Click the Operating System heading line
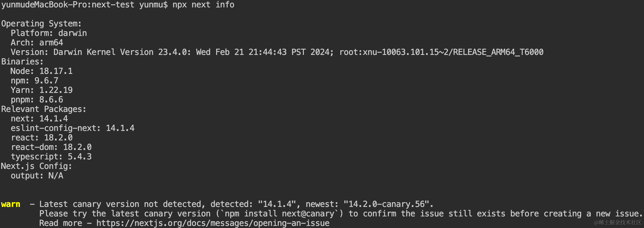Image resolution: width=644 pixels, height=228 pixels. [x=41, y=24]
